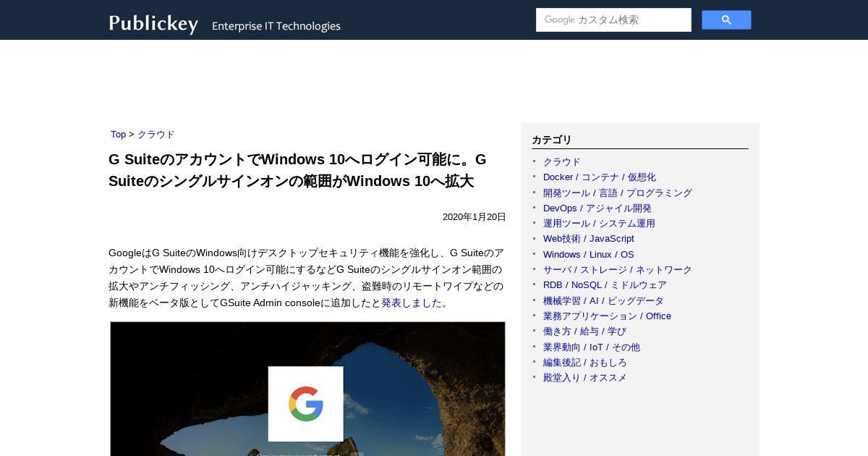The width and height of the screenshot is (868, 456).
Task: Click the カテゴリ sidebar heading
Action: 552,140
